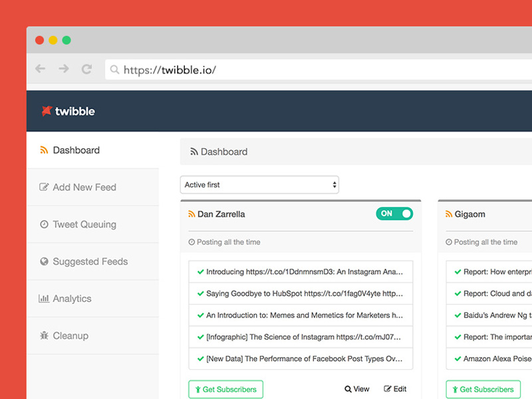The image size is (532, 399).
Task: Click the RSS icon beside Dan Zarrella
Action: coord(192,214)
